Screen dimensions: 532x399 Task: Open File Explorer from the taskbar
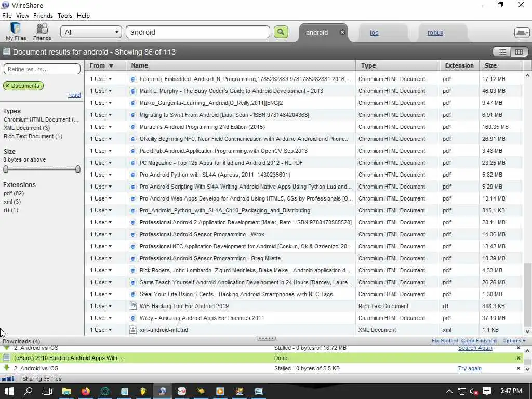[66, 391]
